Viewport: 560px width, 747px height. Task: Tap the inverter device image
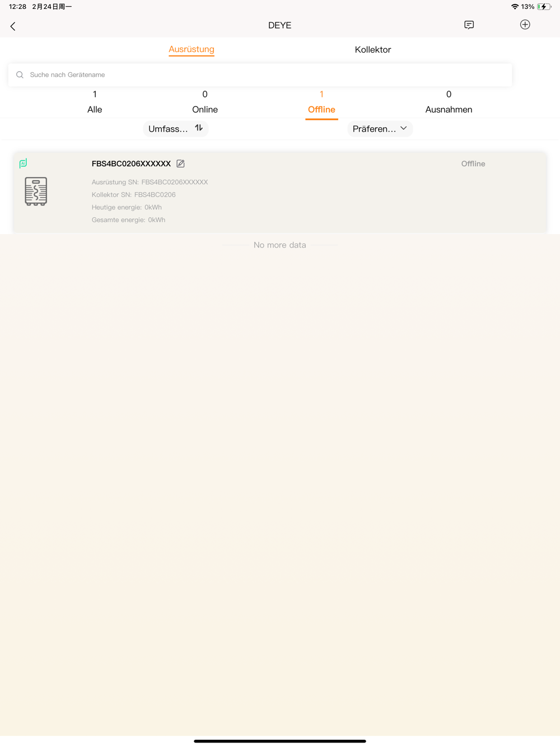[36, 192]
